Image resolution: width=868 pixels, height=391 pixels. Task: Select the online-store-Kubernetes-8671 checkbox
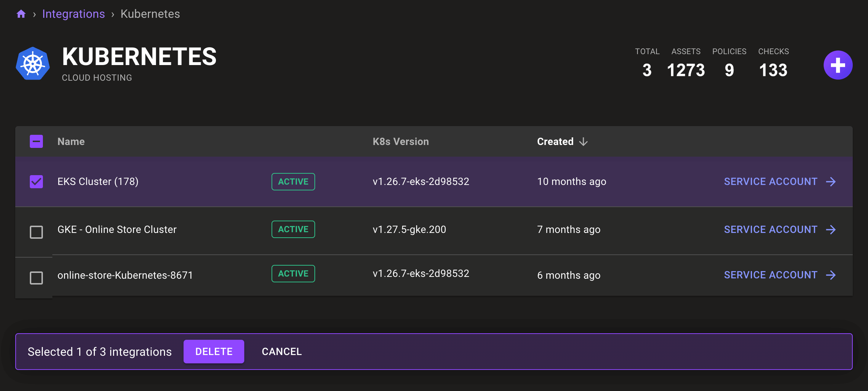[36, 278]
